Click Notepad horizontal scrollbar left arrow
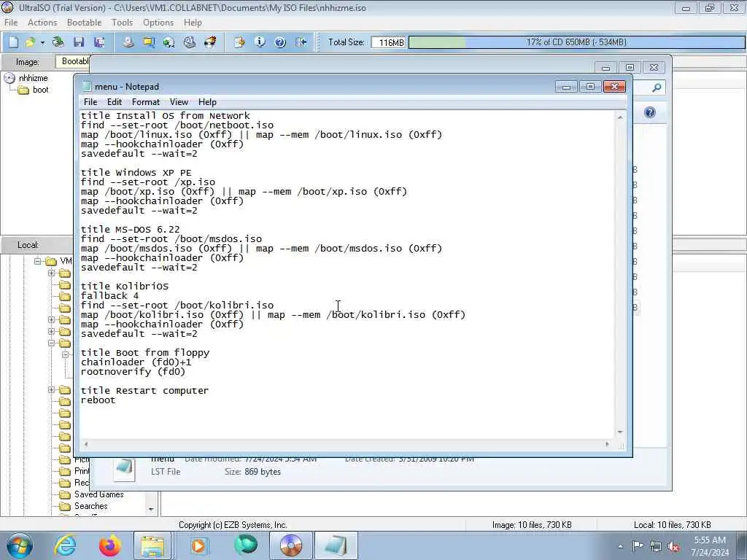Image resolution: width=747 pixels, height=560 pixels. pos(86,444)
